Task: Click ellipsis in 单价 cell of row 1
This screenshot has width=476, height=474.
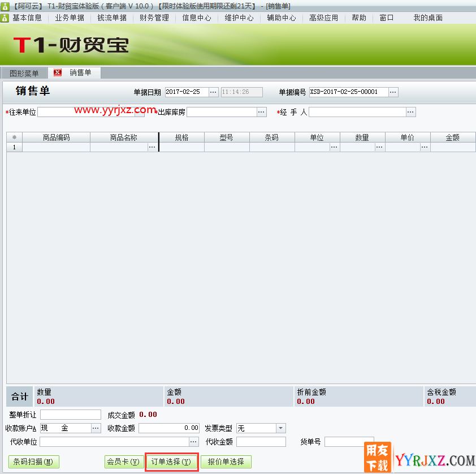Action: (425, 147)
